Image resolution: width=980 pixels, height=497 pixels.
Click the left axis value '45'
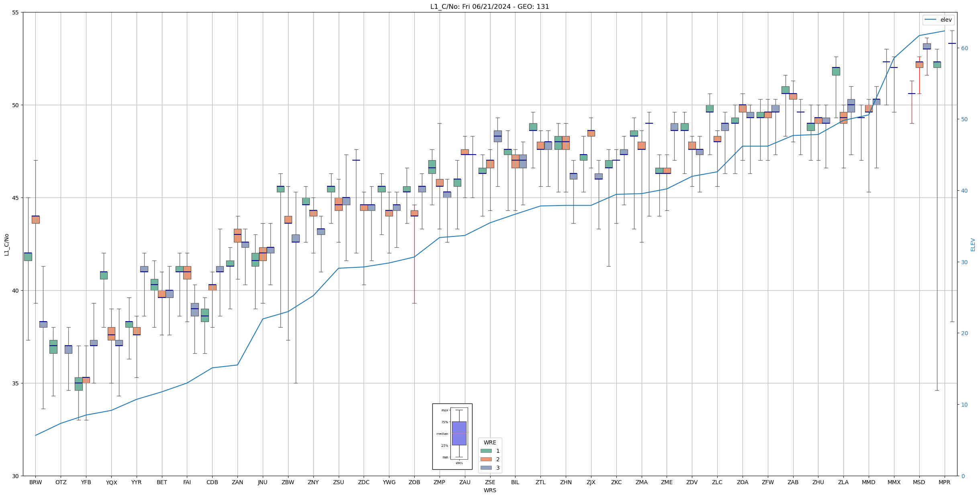(x=16, y=198)
